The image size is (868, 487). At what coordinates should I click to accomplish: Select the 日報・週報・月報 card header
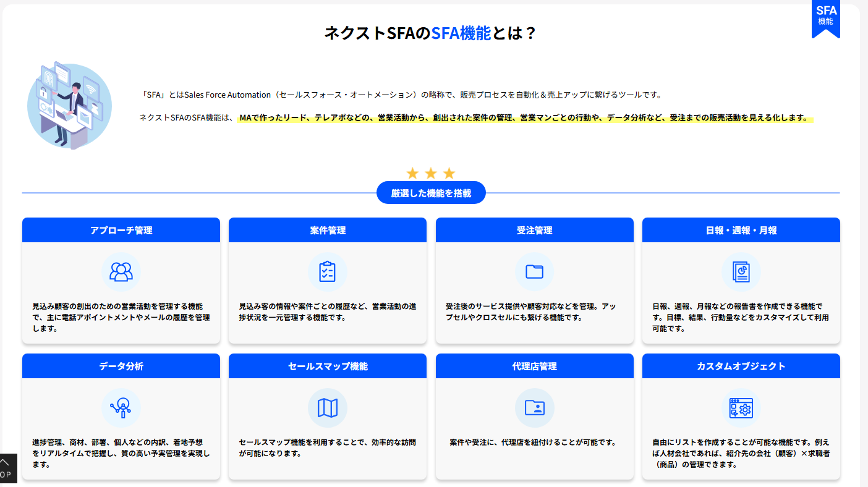coord(741,231)
